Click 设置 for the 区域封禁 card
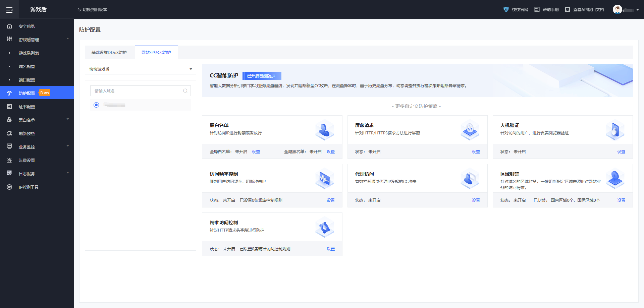 pyautogui.click(x=621, y=200)
